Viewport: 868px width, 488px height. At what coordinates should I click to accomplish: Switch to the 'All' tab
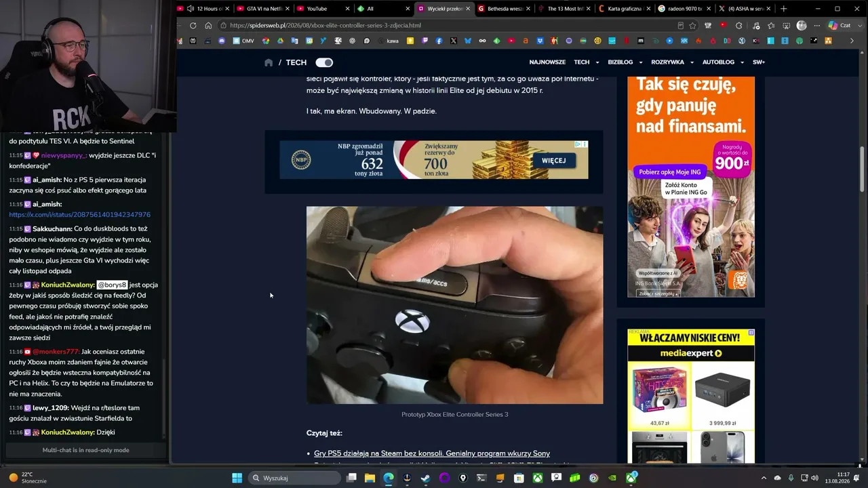[383, 9]
